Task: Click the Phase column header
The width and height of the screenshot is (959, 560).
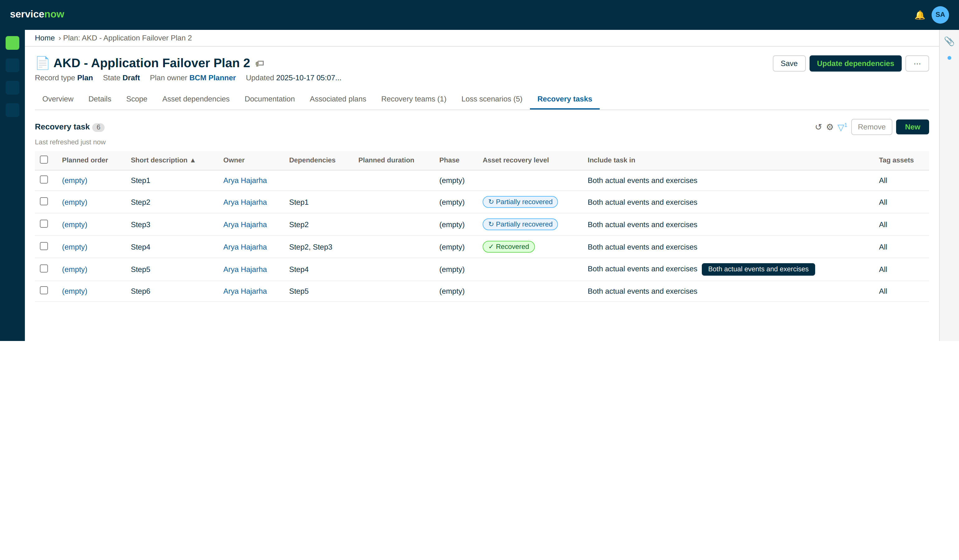Action: [449, 160]
